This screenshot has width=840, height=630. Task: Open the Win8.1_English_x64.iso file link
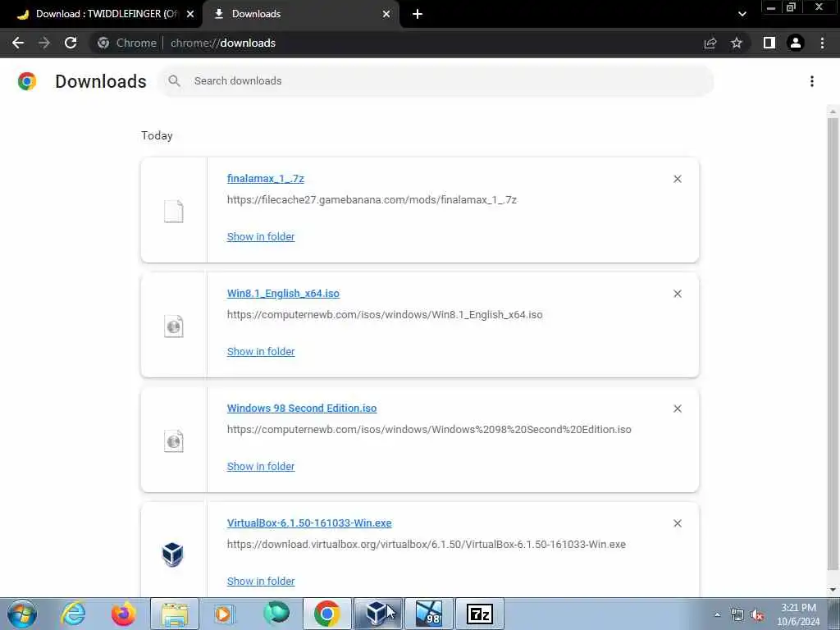[x=283, y=293]
